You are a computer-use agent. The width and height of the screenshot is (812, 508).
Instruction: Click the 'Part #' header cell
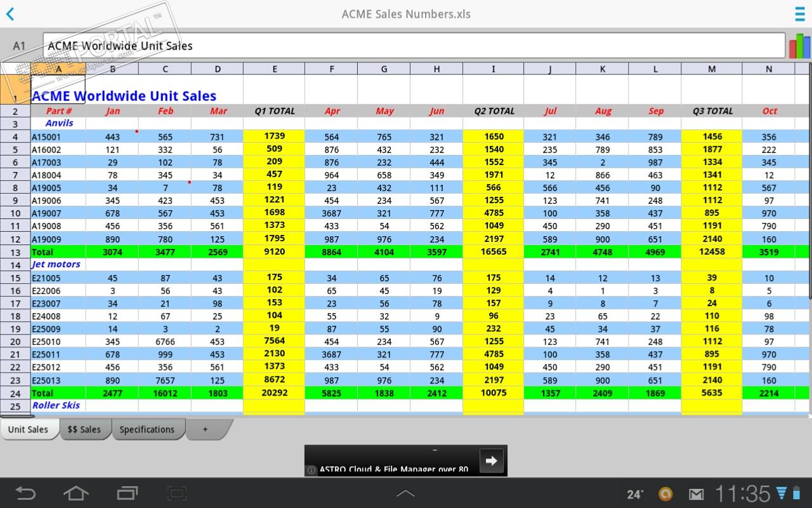pos(59,111)
